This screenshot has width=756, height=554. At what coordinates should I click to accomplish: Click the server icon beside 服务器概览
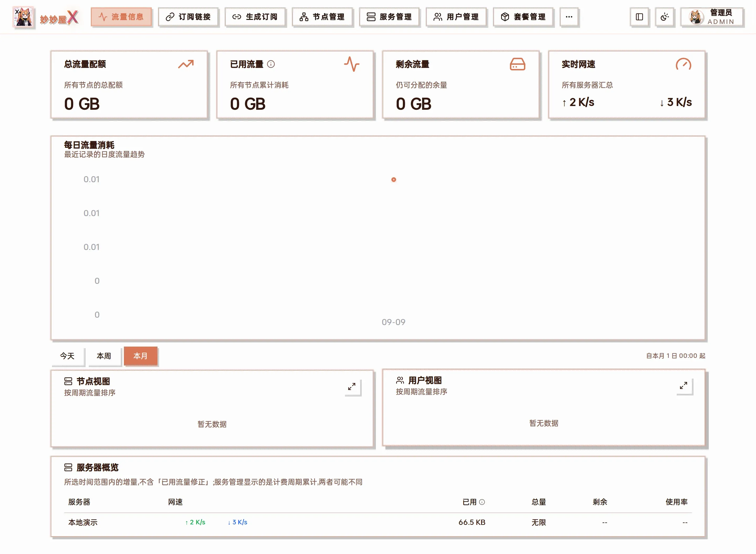68,467
